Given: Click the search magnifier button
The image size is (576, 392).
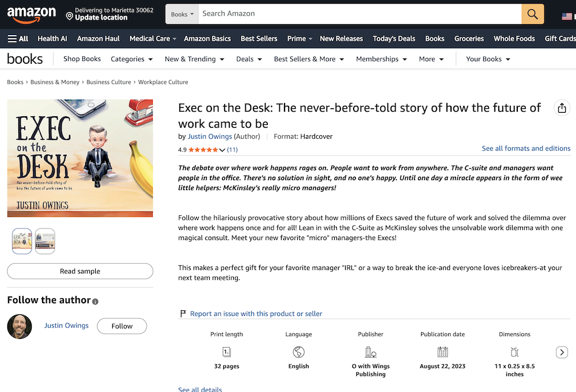Looking at the screenshot, I should pyautogui.click(x=532, y=14).
